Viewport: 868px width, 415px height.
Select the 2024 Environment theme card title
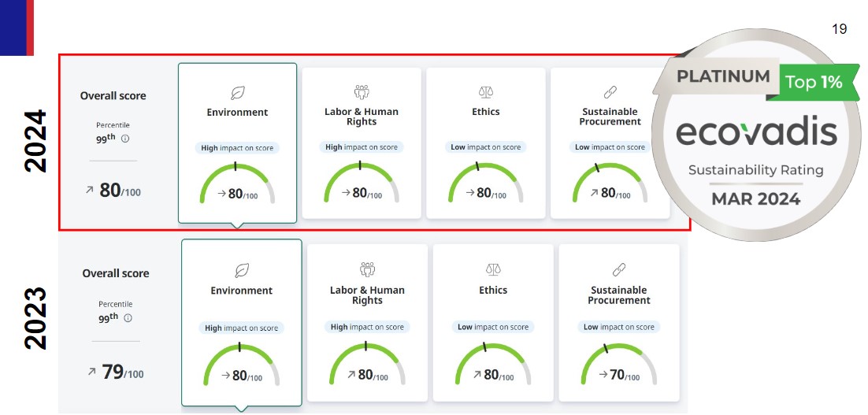(238, 113)
